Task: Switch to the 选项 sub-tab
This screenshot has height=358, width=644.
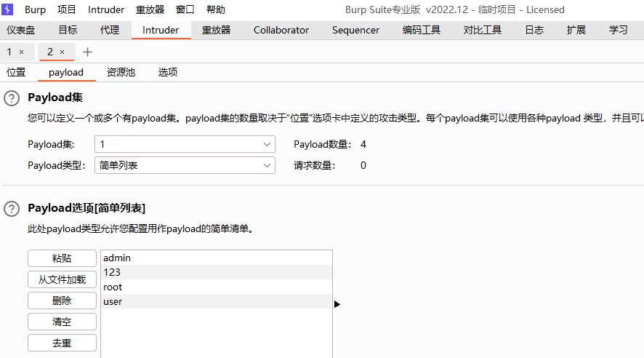Action: pos(168,72)
